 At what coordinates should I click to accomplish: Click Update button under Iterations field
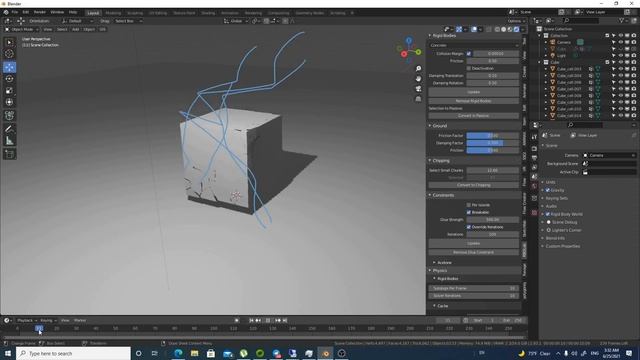coord(473,243)
